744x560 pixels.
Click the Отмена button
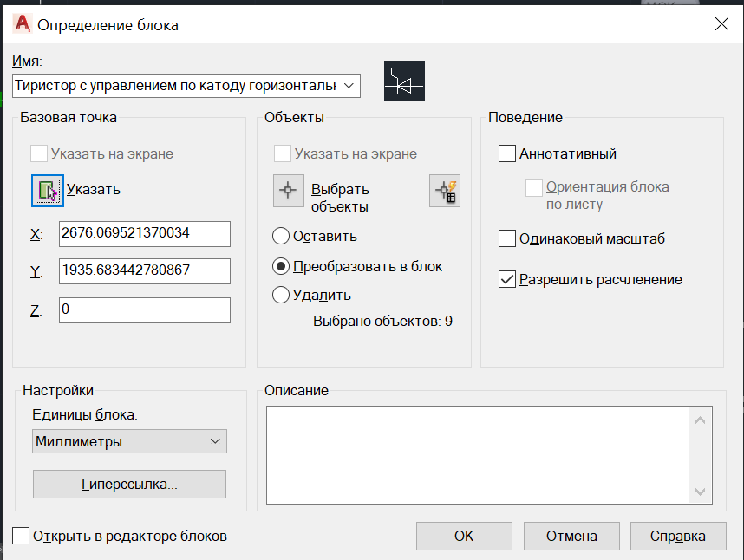[x=571, y=536]
